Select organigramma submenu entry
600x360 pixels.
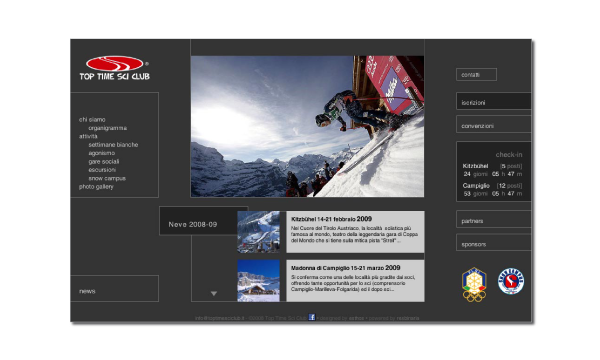[108, 128]
